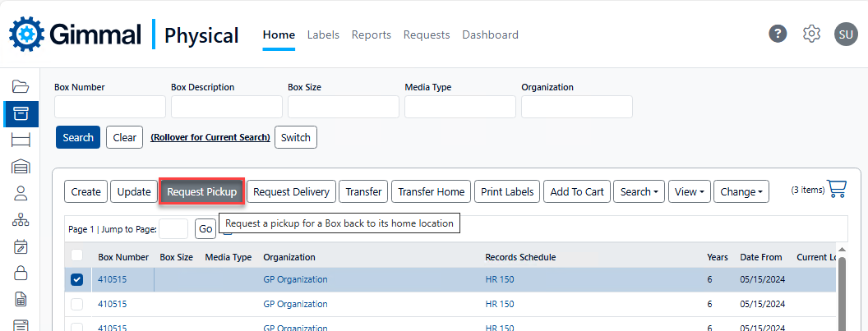The width and height of the screenshot is (868, 331).
Task: Open the warehouse icon in sidebar
Action: click(21, 167)
